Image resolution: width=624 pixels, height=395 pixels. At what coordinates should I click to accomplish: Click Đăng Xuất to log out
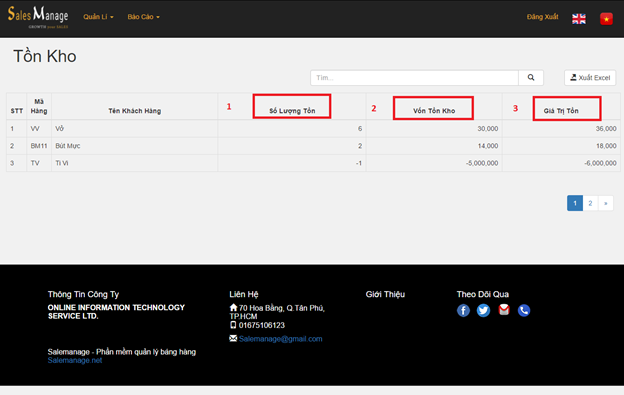542,17
